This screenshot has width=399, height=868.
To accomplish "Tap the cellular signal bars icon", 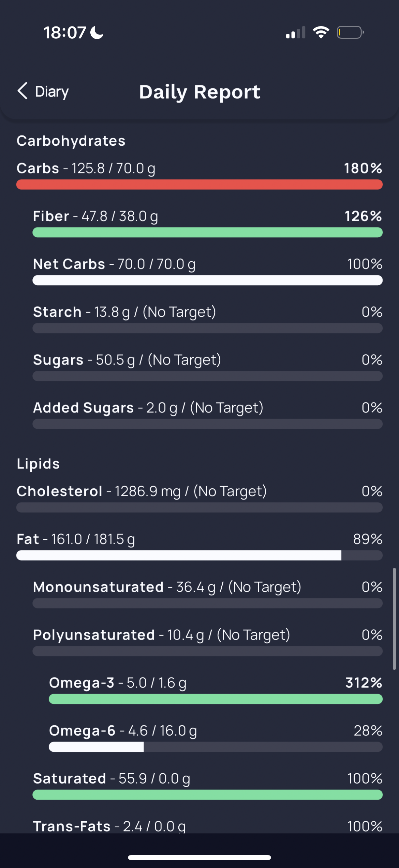I will coord(296,32).
